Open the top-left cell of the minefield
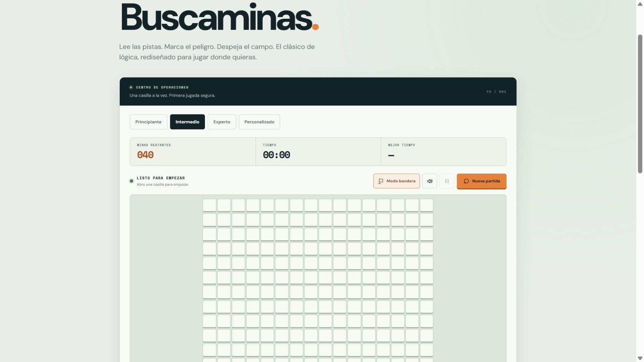 point(209,205)
